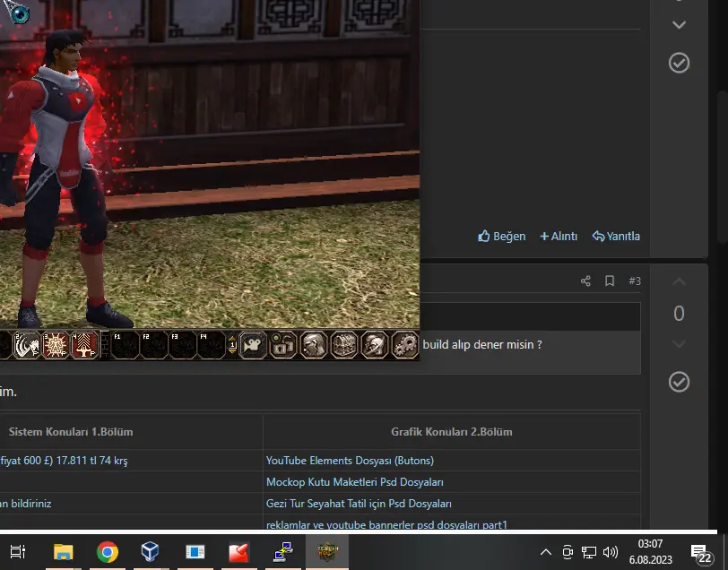Upvote post #3 with the up chevron
Image resolution: width=728 pixels, height=570 pixels.
[x=679, y=281]
